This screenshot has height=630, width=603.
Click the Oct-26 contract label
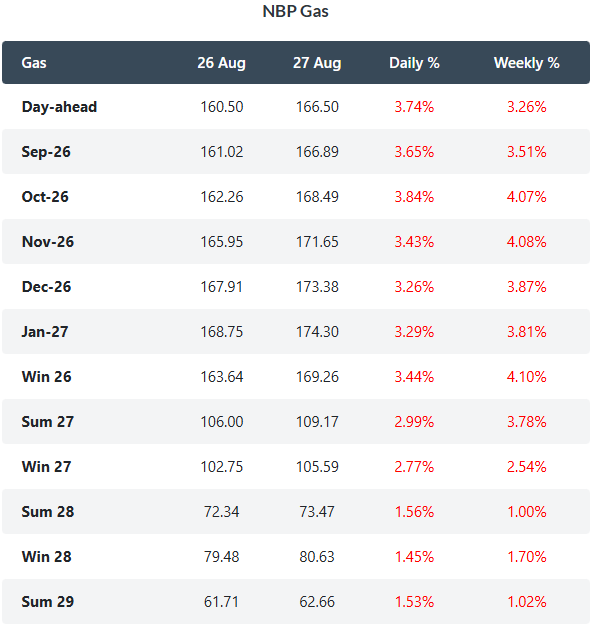pyautogui.click(x=45, y=197)
